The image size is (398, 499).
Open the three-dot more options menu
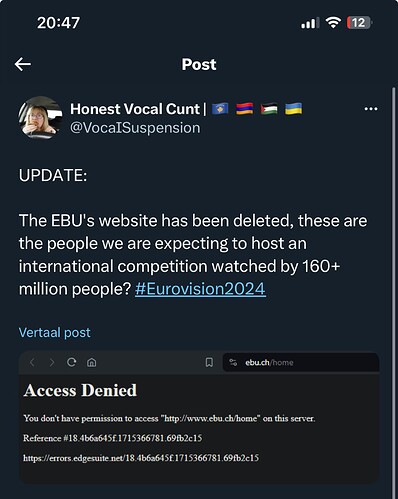click(x=371, y=109)
